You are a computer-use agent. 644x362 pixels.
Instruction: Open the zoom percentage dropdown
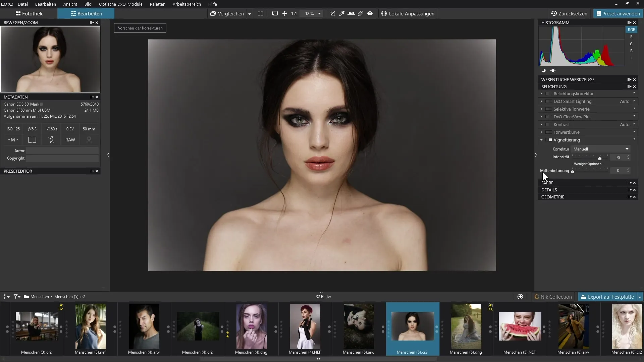(x=319, y=14)
